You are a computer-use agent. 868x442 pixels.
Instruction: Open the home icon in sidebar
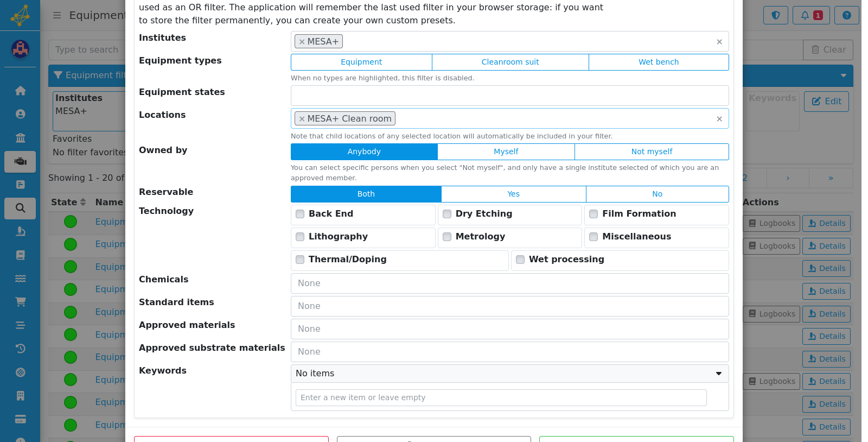coord(20,91)
